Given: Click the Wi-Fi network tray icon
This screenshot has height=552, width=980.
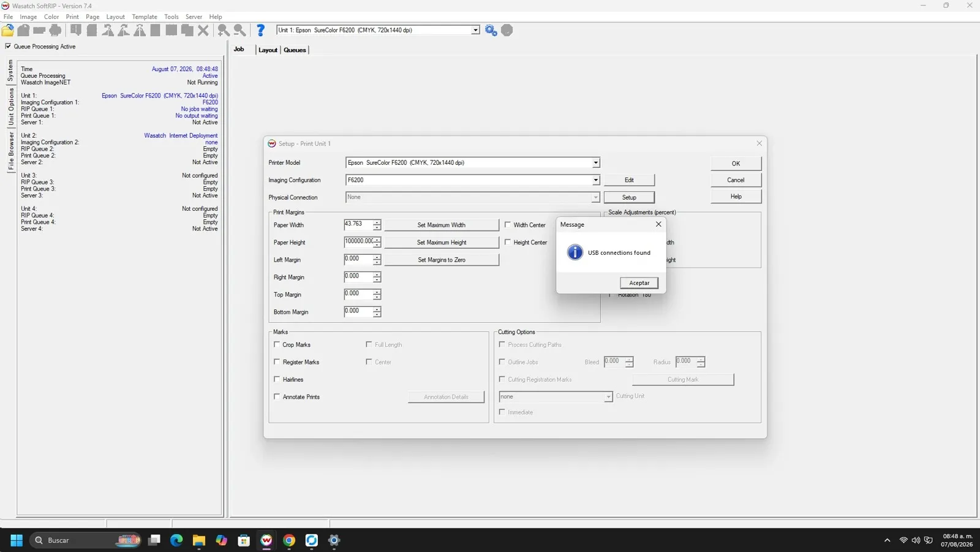Looking at the screenshot, I should click(903, 540).
